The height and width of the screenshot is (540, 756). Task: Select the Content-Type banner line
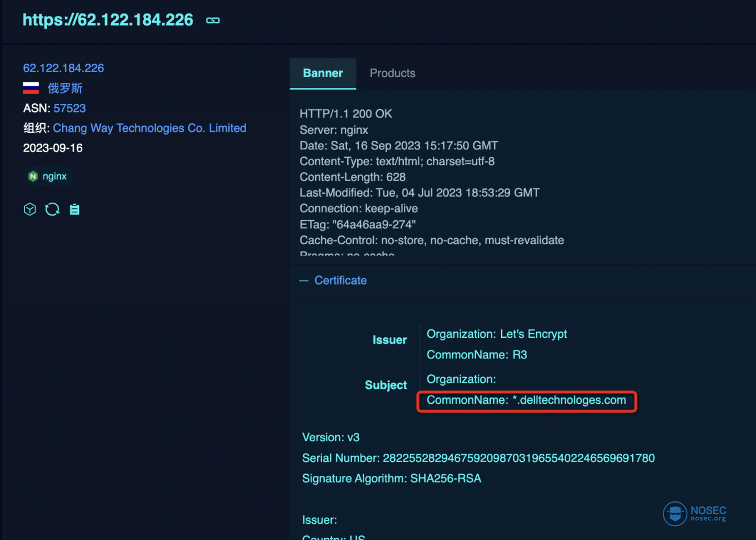pyautogui.click(x=397, y=161)
